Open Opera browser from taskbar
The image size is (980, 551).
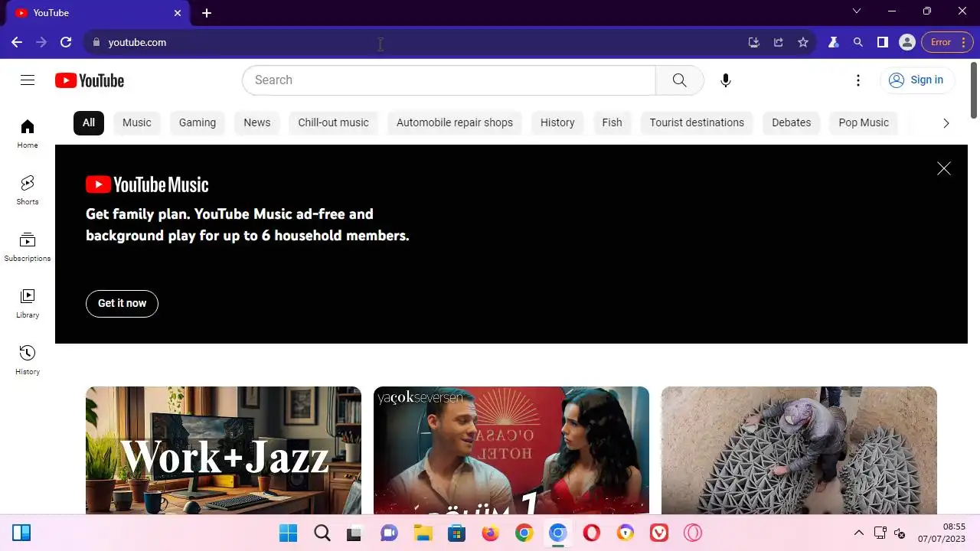[x=592, y=533]
